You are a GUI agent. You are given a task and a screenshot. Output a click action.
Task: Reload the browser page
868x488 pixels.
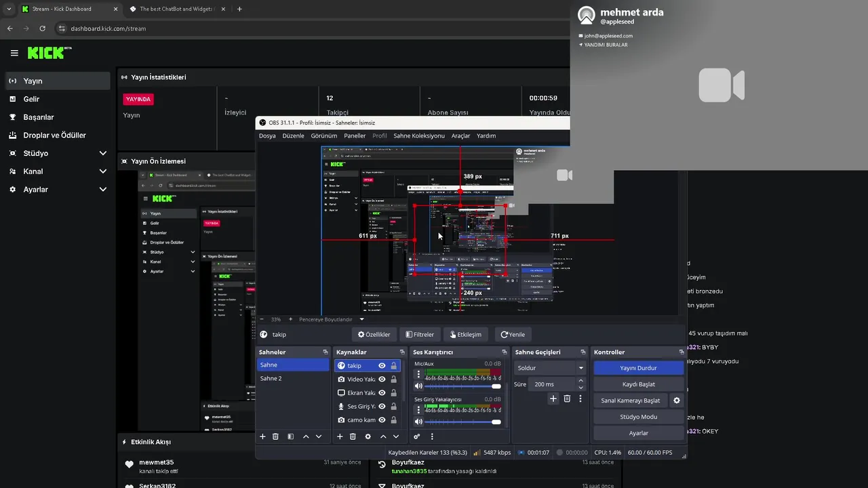[43, 28]
